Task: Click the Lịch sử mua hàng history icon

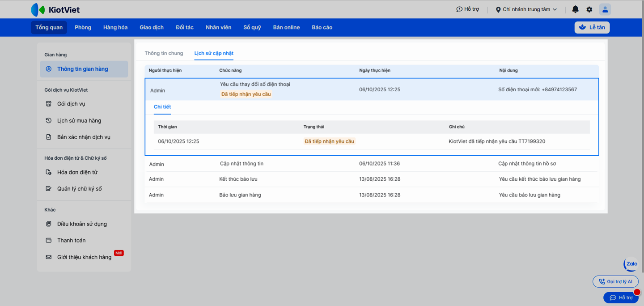Action: point(49,120)
